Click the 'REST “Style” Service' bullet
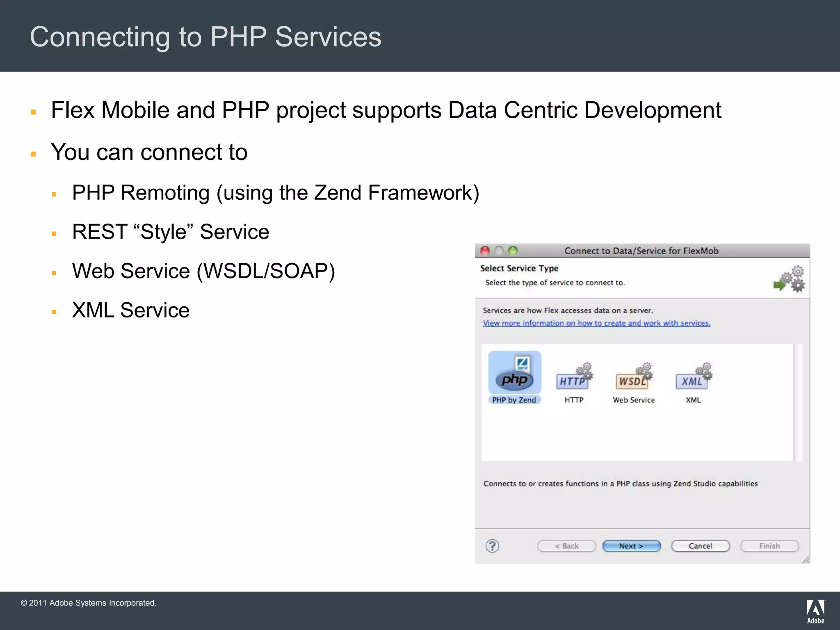 tap(171, 232)
